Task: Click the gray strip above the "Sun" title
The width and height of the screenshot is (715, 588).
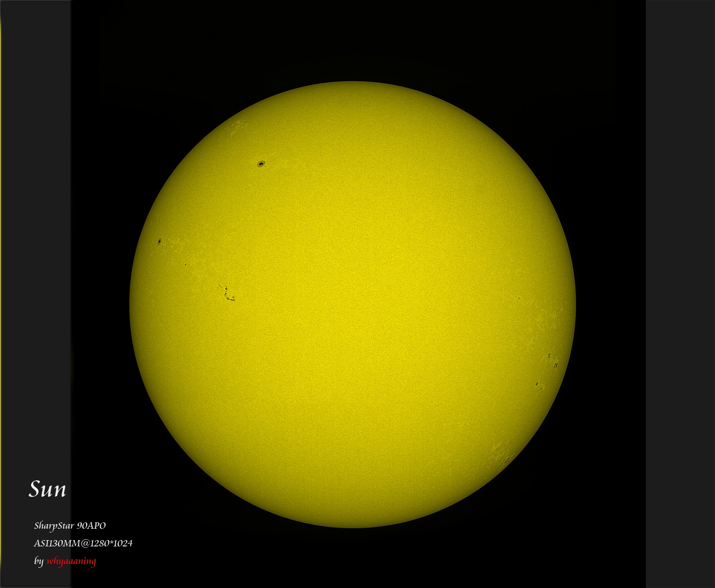Action: (36, 252)
